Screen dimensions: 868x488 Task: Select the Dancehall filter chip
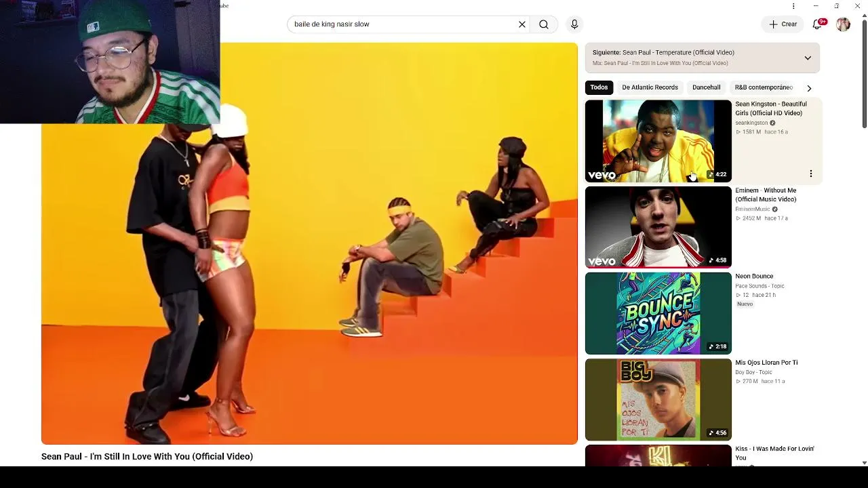click(x=706, y=87)
